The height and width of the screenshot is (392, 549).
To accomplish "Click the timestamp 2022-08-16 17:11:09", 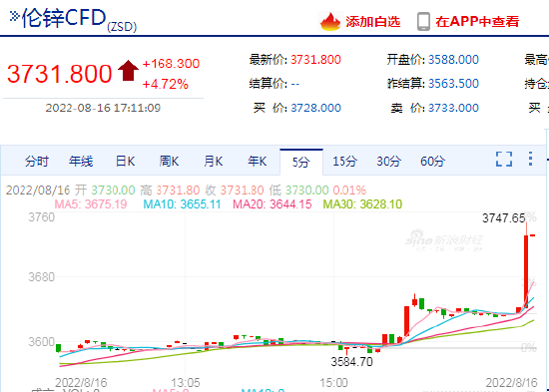I will [103, 108].
